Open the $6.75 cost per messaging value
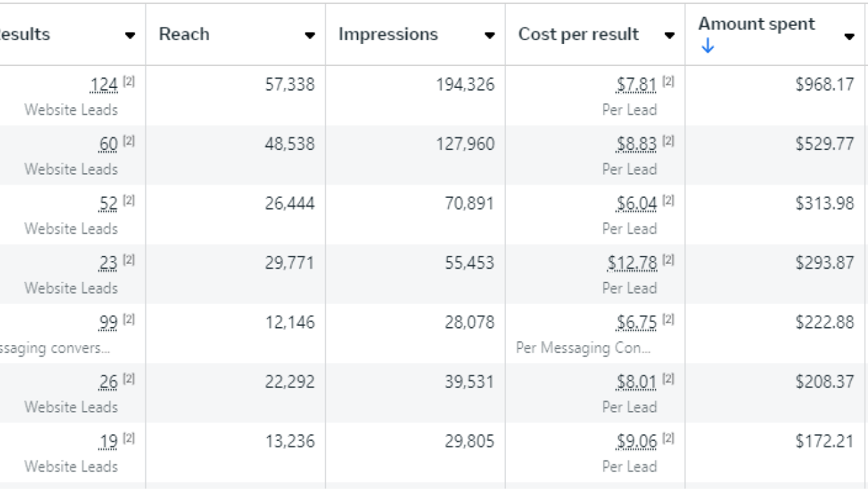This screenshot has height=489, width=868. coord(636,323)
